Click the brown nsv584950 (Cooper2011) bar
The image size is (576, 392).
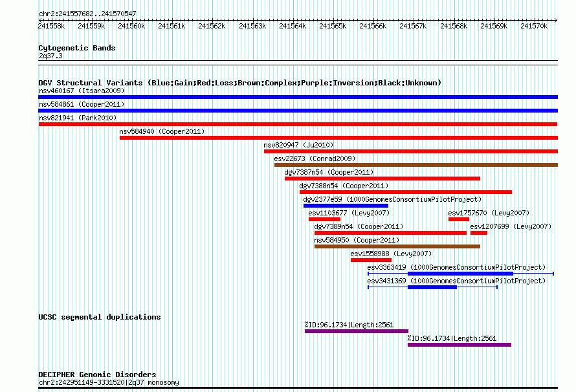point(397,246)
